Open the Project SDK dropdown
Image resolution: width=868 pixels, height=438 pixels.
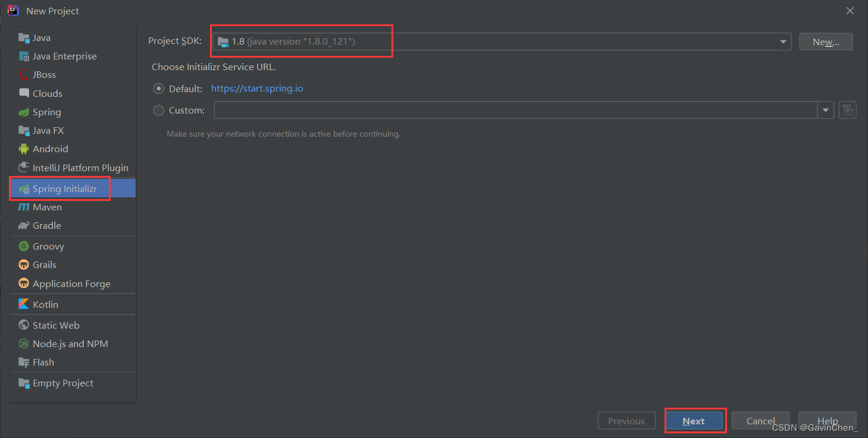tap(783, 42)
